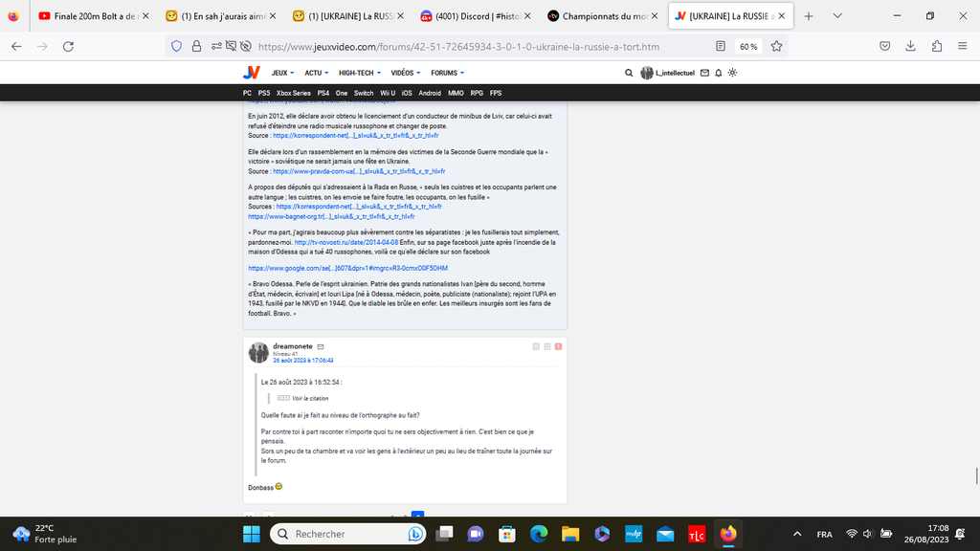Toggle light/dark theme sun icon
Viewport: 980px width, 551px height.
click(732, 73)
